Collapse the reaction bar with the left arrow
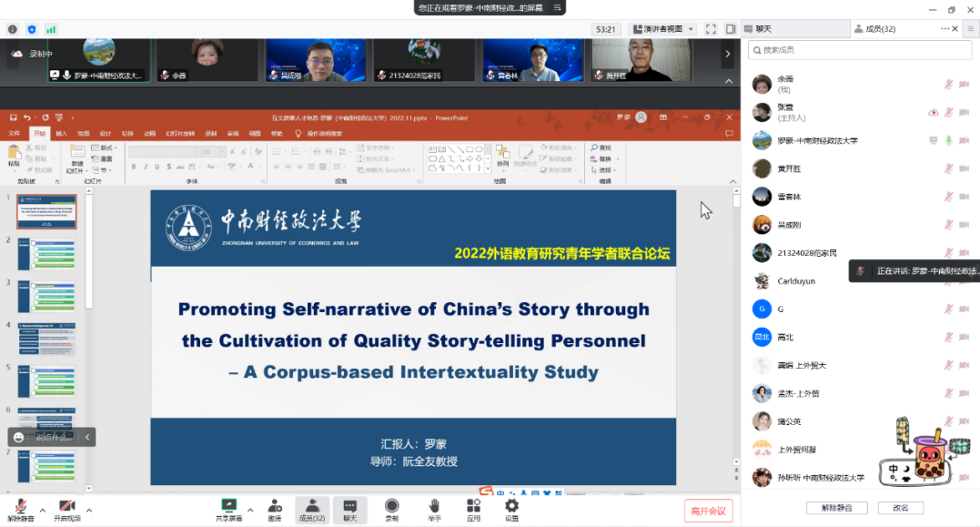Image resolution: width=980 pixels, height=527 pixels. (87, 437)
